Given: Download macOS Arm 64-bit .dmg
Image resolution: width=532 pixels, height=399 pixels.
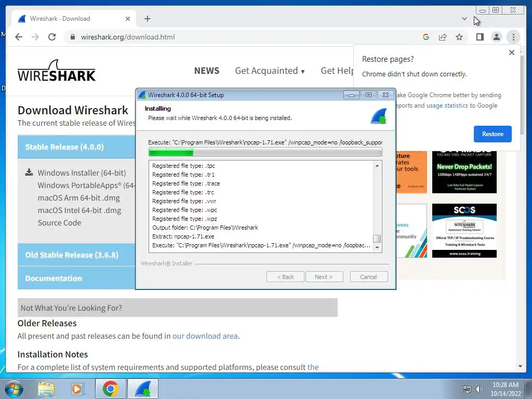Looking at the screenshot, I should [x=79, y=198].
